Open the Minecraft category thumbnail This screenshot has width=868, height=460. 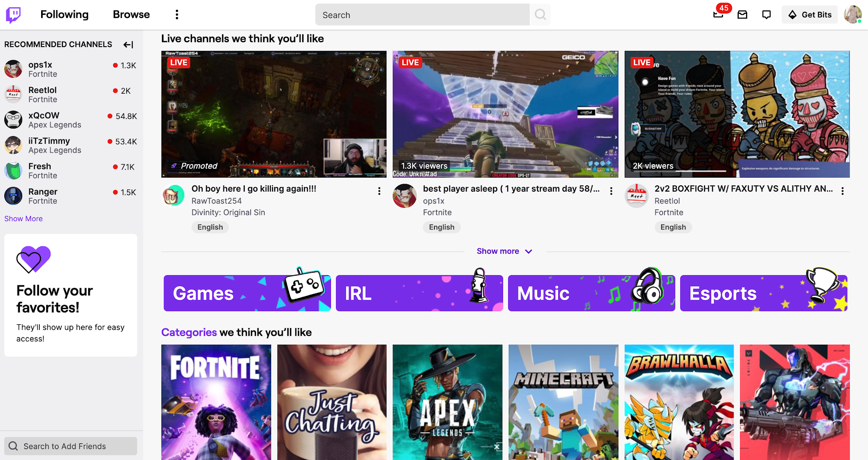point(563,402)
